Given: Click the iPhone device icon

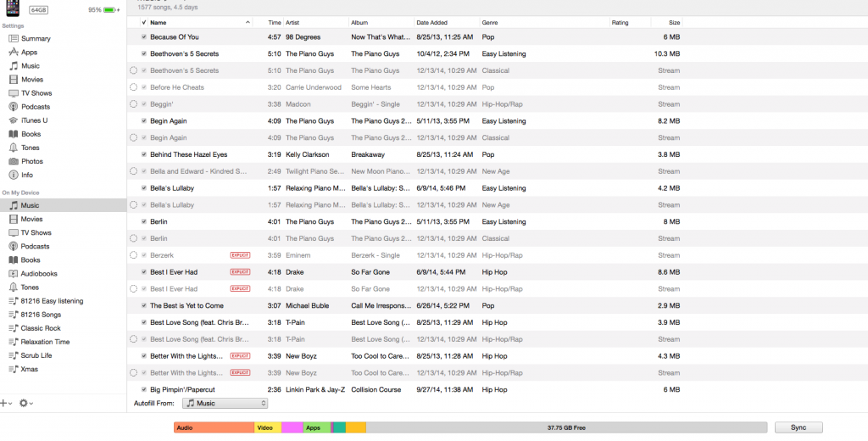Looking at the screenshot, I should click(x=14, y=8).
